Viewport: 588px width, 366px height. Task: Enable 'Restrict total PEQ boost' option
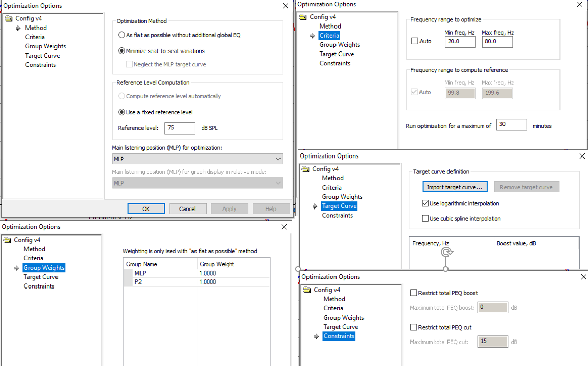[414, 293]
